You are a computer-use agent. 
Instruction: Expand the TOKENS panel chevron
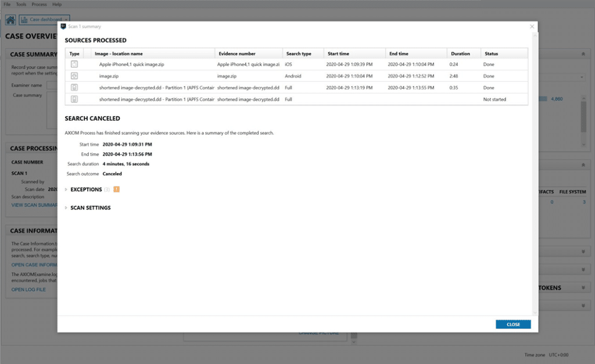click(x=583, y=288)
